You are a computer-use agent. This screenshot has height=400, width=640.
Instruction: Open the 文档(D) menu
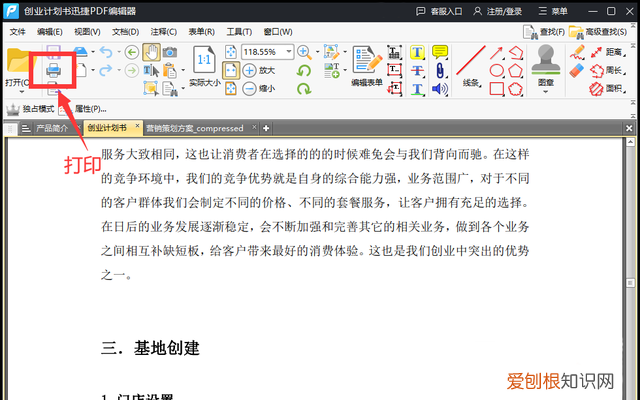125,32
